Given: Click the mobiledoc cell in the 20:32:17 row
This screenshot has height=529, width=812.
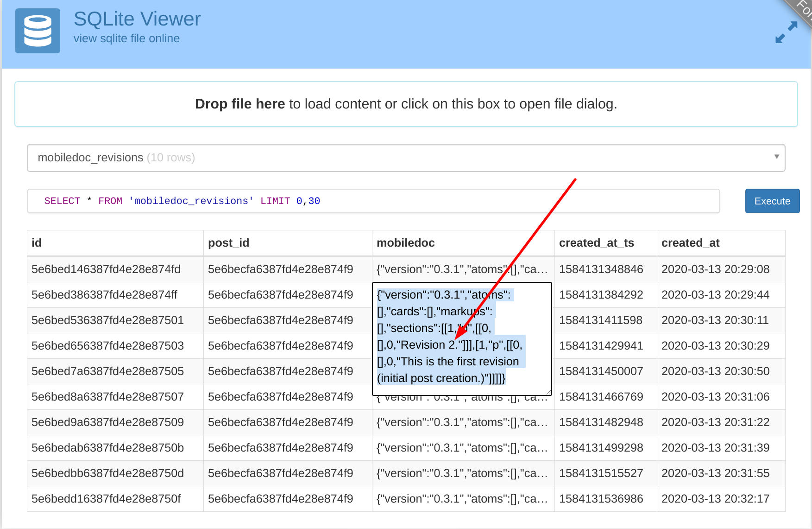Looking at the screenshot, I should point(463,499).
